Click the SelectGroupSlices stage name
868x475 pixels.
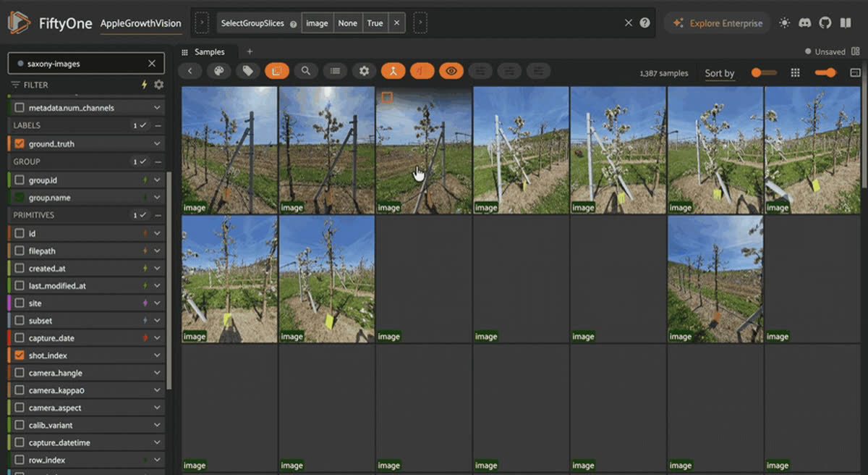tap(252, 23)
